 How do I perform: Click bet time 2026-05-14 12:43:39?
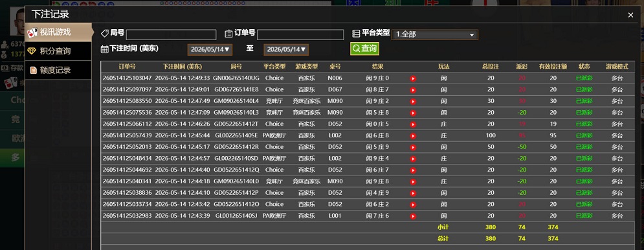pyautogui.click(x=183, y=216)
